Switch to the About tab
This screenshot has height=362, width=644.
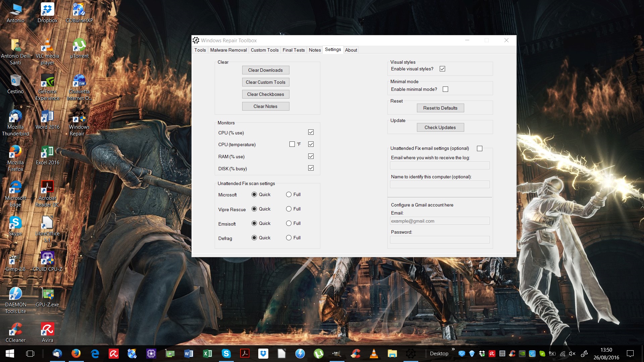(x=351, y=50)
